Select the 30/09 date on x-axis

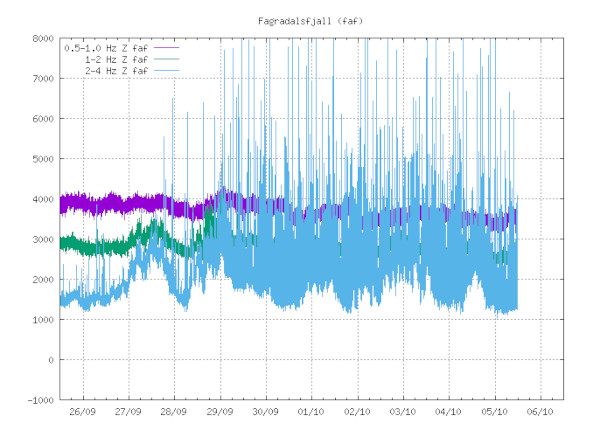point(265,411)
